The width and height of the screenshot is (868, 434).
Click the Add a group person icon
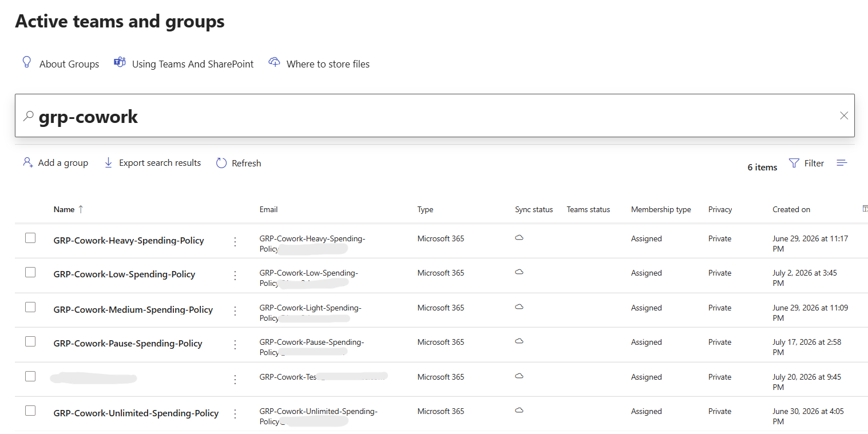coord(27,163)
